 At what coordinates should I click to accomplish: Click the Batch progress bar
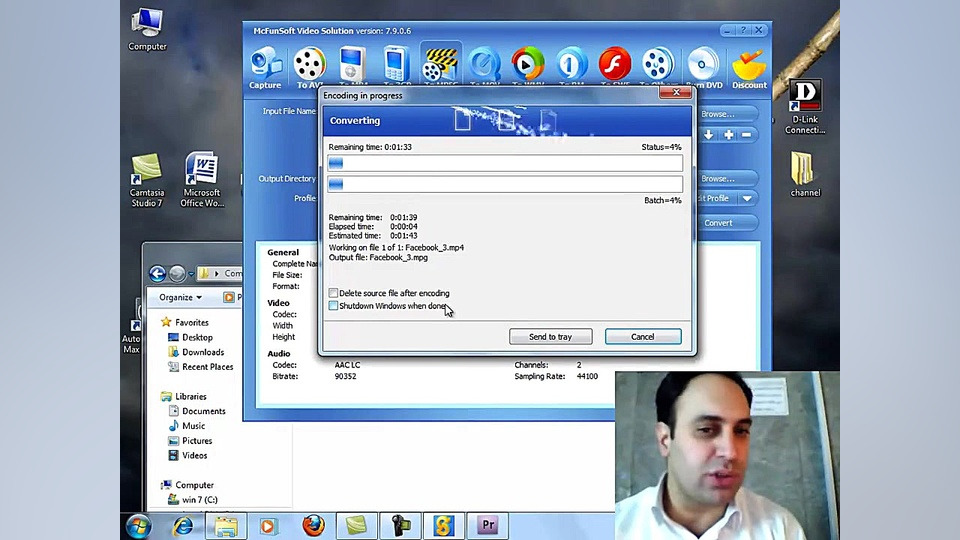pos(505,184)
